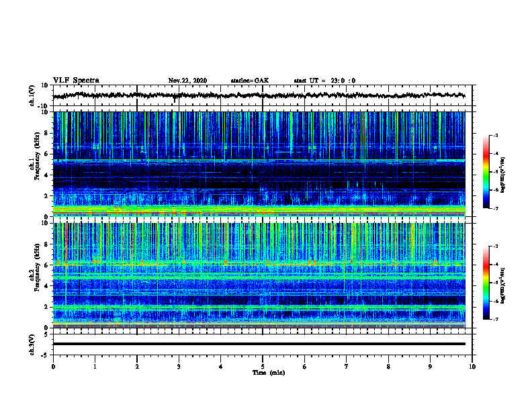
Task: Click the ch.1 color bar unit label
Action: pyautogui.click(x=503, y=175)
